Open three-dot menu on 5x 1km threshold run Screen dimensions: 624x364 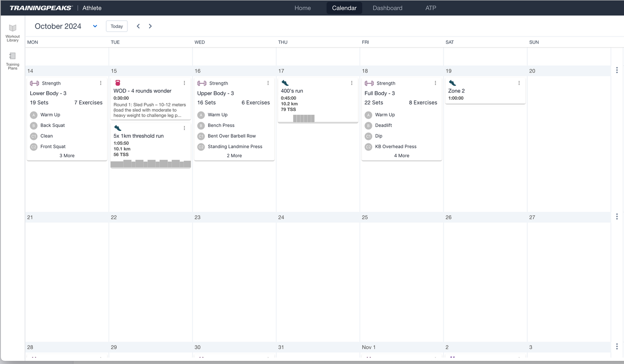(184, 128)
